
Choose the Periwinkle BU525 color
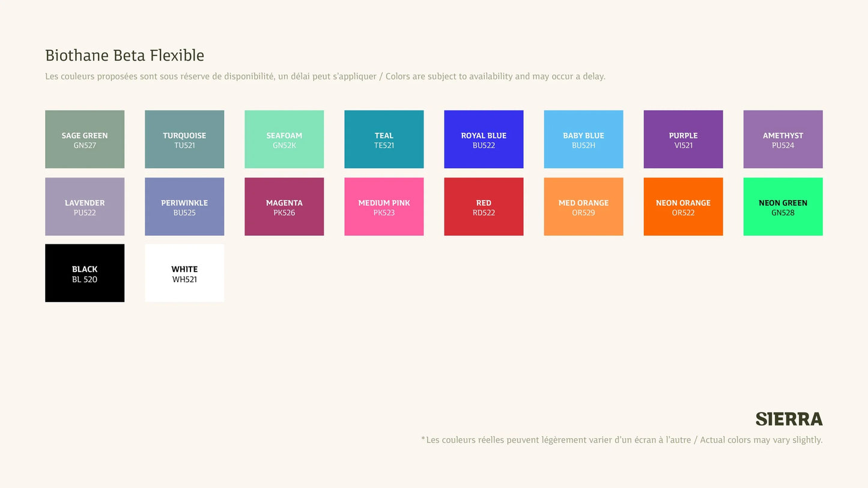click(184, 206)
